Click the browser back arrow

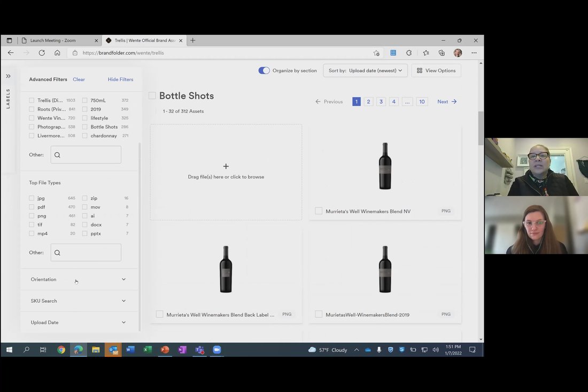[11, 53]
